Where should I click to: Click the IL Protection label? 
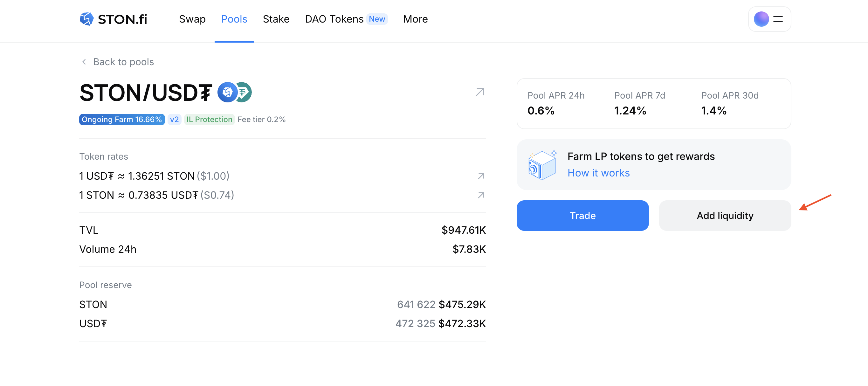(x=209, y=120)
